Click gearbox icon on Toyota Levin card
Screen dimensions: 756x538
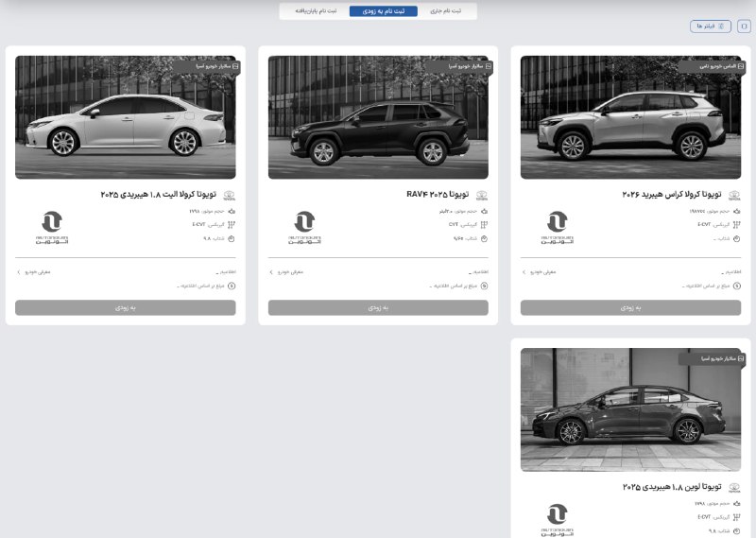[x=737, y=517]
